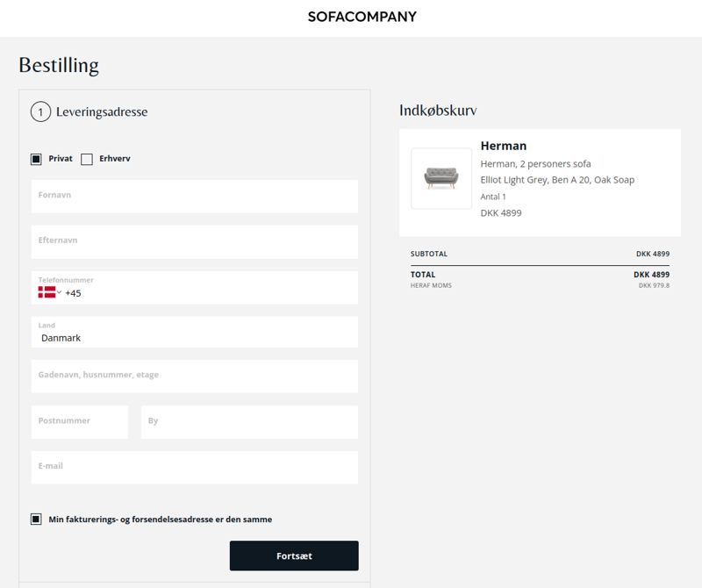This screenshot has height=588, width=702.
Task: Click the Danish flag icon
Action: click(47, 292)
